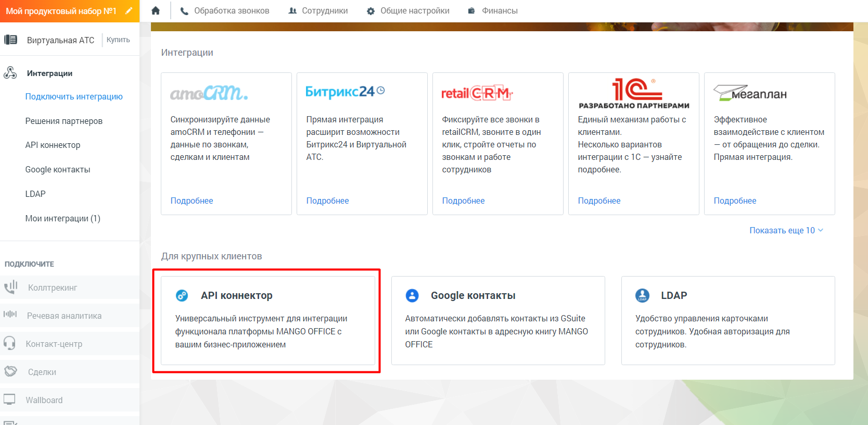The image size is (868, 425).
Task: Click the amoCRM logo
Action: 209,93
